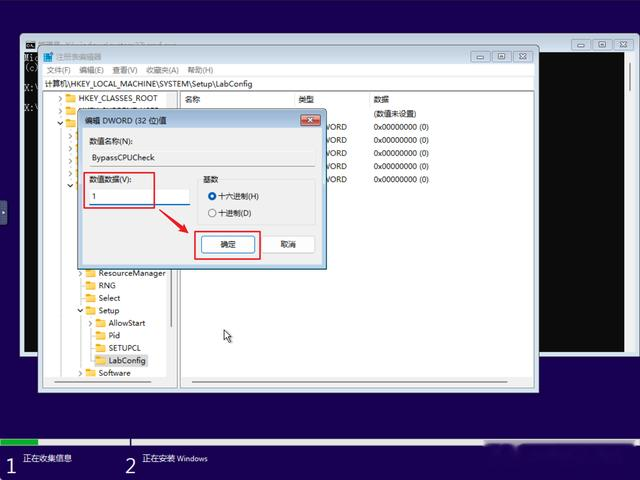
Task: Select the RNG key
Action: (x=107, y=286)
